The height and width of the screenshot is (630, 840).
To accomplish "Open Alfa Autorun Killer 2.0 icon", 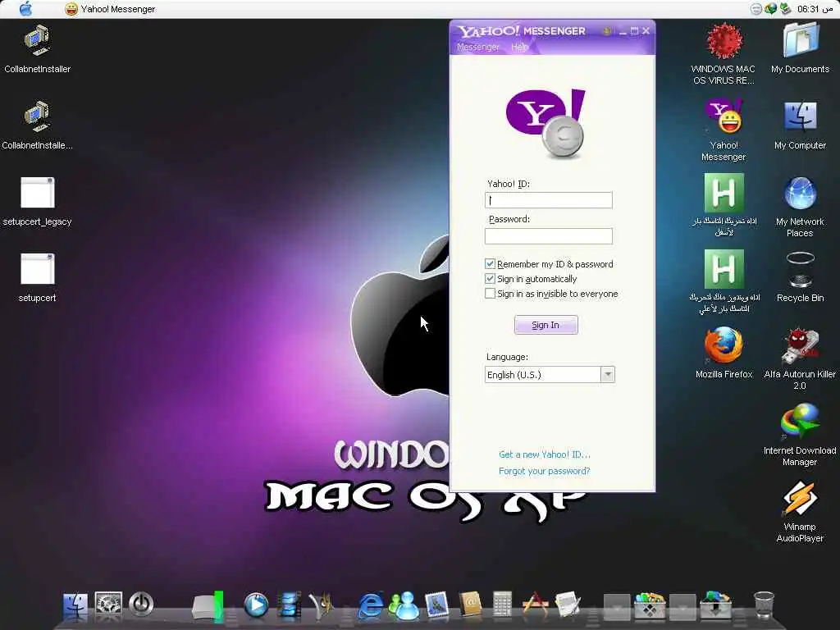I will pyautogui.click(x=801, y=359).
